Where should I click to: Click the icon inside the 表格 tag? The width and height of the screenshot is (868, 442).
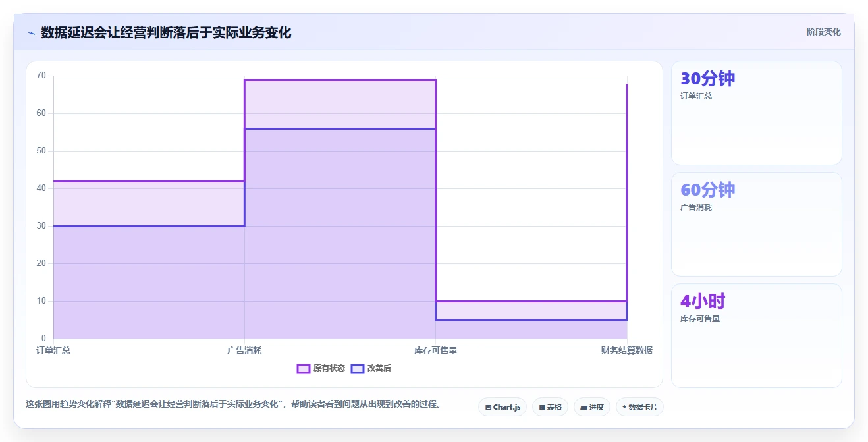coord(542,407)
